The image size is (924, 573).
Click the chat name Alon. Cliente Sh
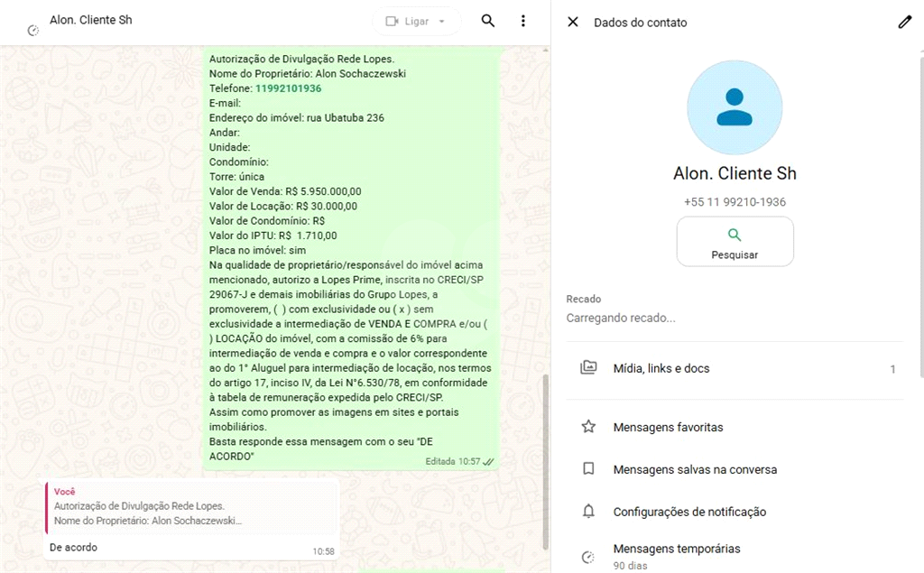(90, 20)
